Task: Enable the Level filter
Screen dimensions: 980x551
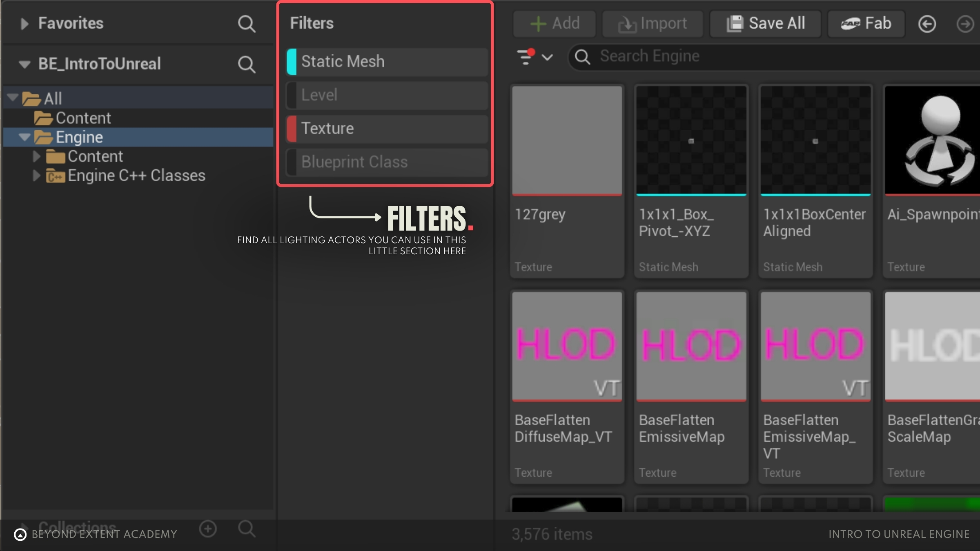Action: pos(319,95)
